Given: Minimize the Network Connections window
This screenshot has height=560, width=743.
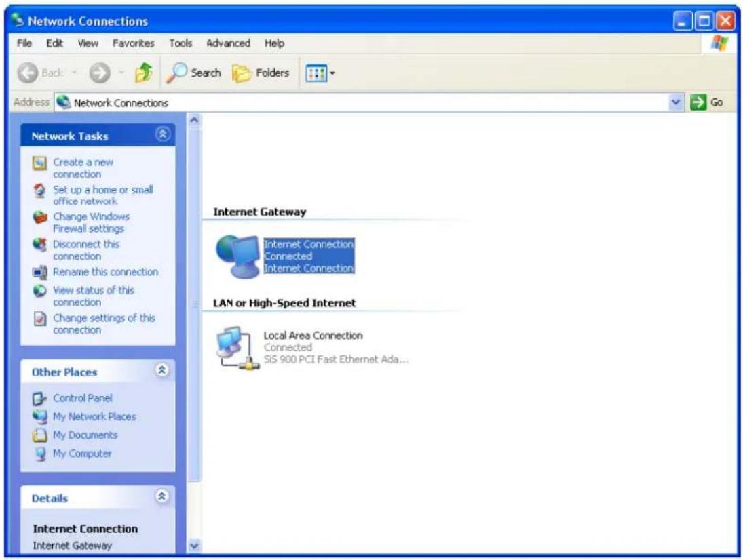Looking at the screenshot, I should click(x=683, y=21).
